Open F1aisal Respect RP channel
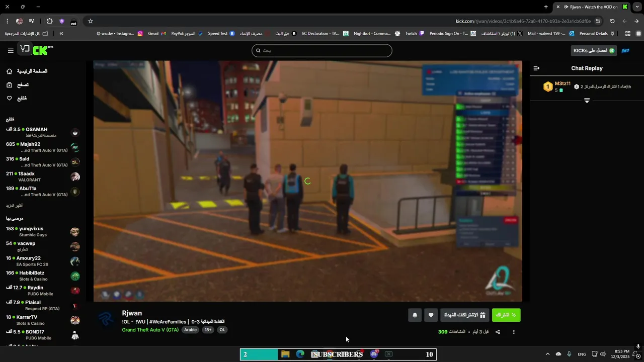Image resolution: width=644 pixels, height=362 pixels. [43, 305]
